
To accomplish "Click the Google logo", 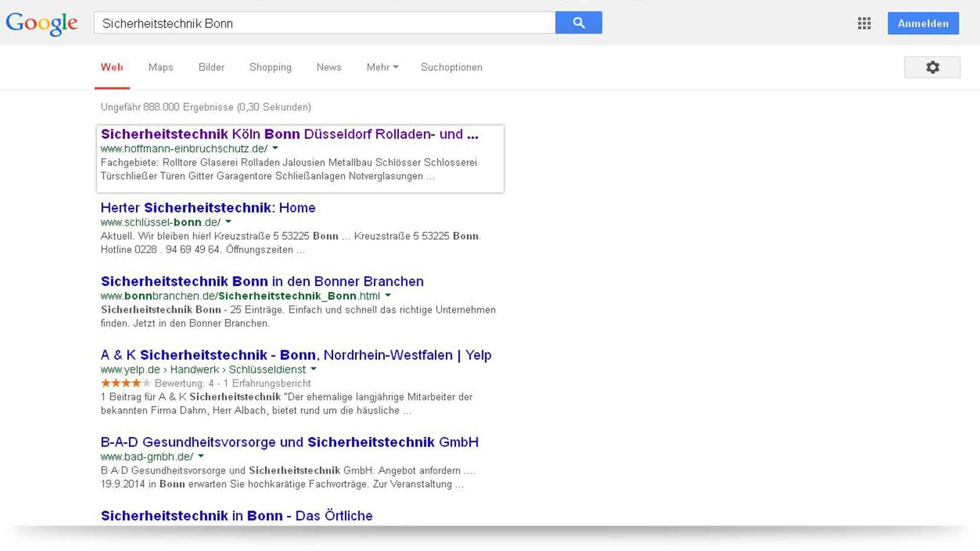I will click(42, 23).
